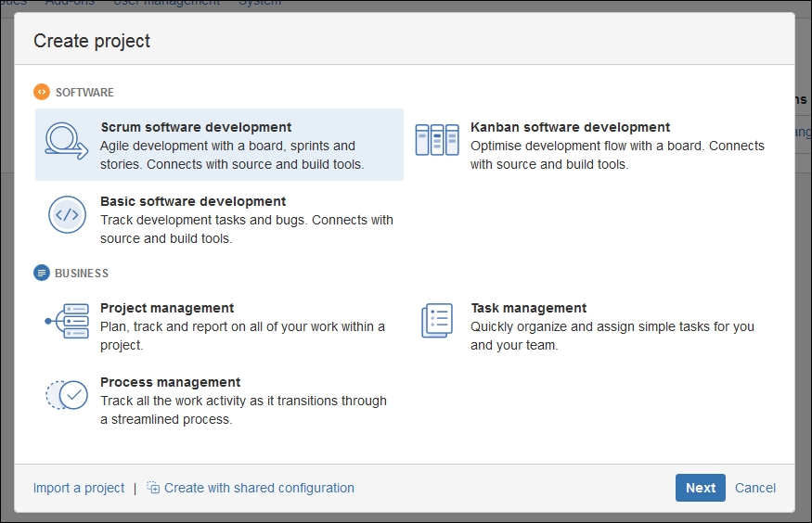The height and width of the screenshot is (523, 812).
Task: Click the BUSINESS section label
Action: tap(82, 274)
